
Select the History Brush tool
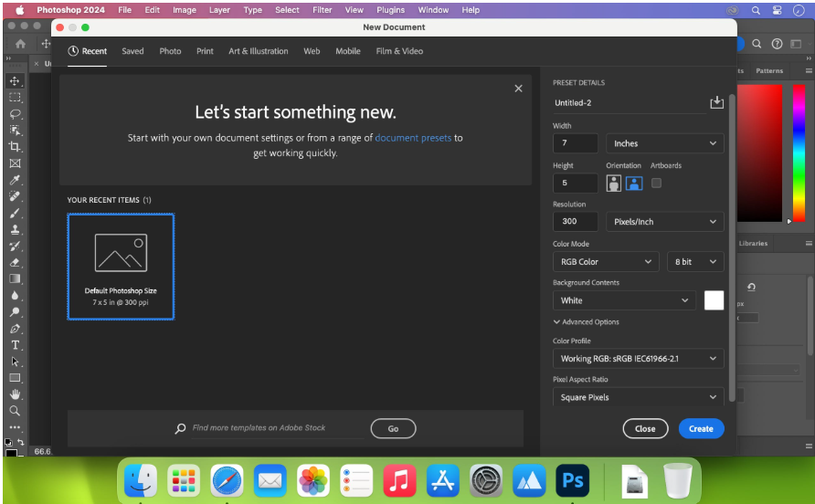(15, 246)
